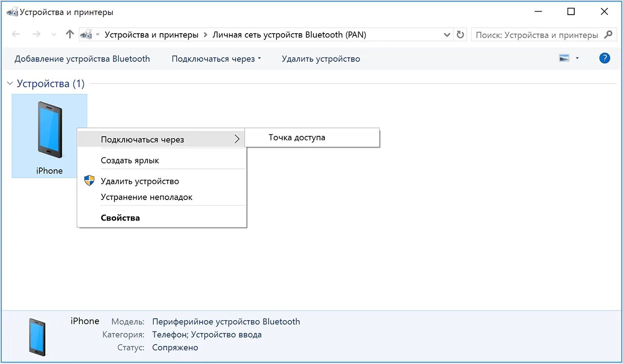Open view options dropdown arrow
The height and width of the screenshot is (364, 623).
pos(577,58)
